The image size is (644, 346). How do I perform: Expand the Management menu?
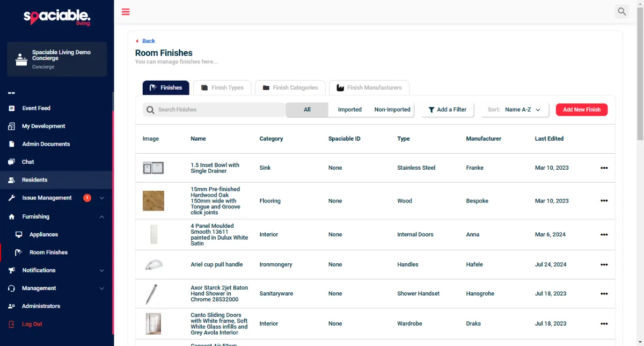point(102,289)
